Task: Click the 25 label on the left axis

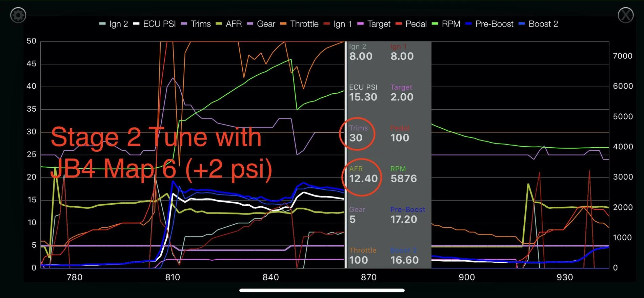Action: (x=32, y=154)
